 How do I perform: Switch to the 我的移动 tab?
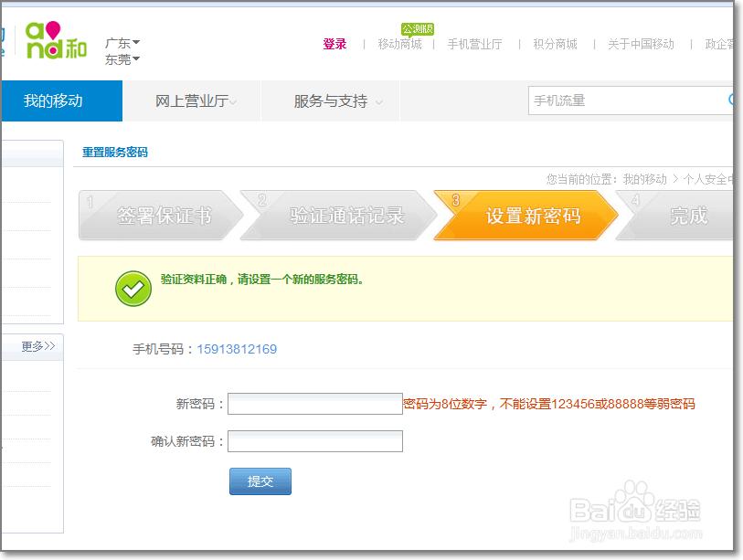(x=60, y=100)
